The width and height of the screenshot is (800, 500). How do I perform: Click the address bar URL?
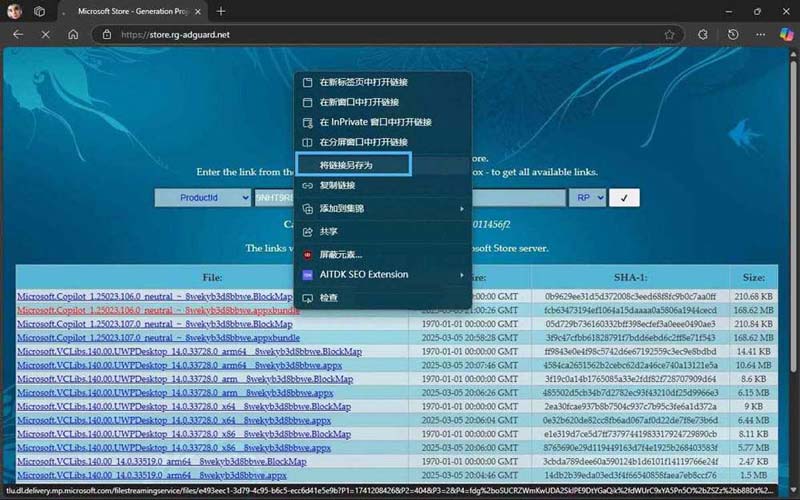coord(176,35)
